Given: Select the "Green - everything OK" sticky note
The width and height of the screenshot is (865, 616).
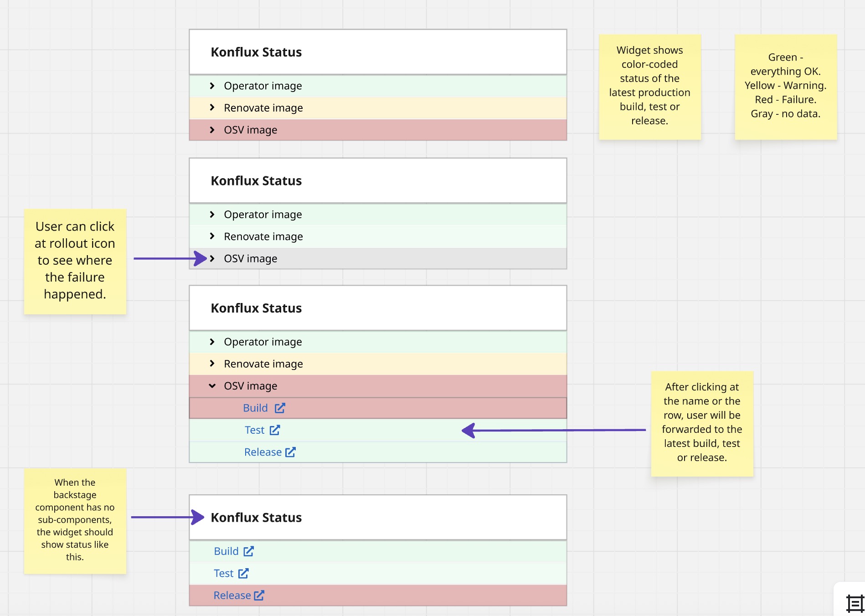Looking at the screenshot, I should pos(785,87).
